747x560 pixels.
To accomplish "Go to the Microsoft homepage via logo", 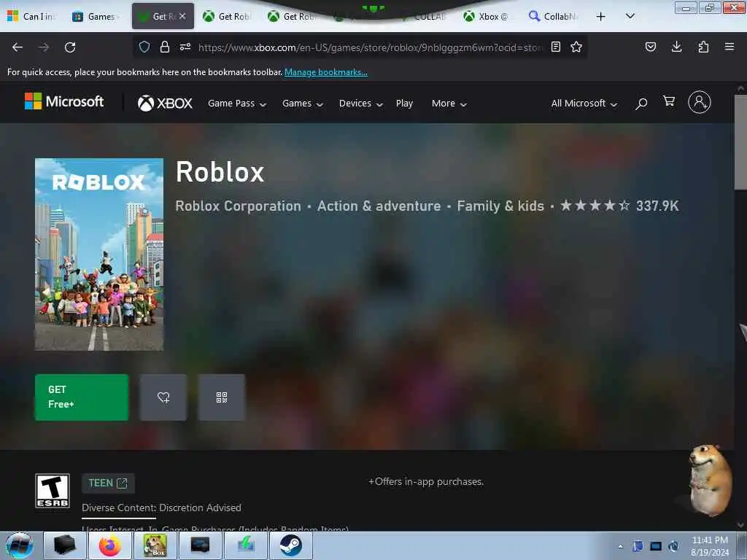I will (x=64, y=101).
